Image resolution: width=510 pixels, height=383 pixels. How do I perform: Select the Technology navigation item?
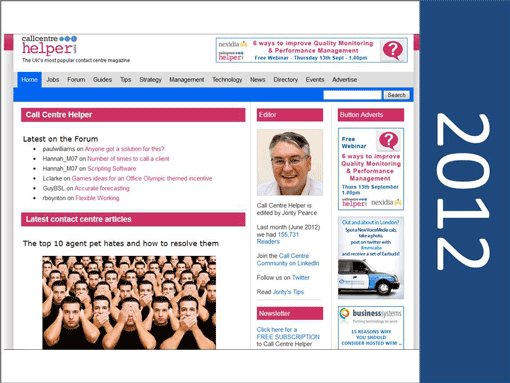(x=227, y=80)
